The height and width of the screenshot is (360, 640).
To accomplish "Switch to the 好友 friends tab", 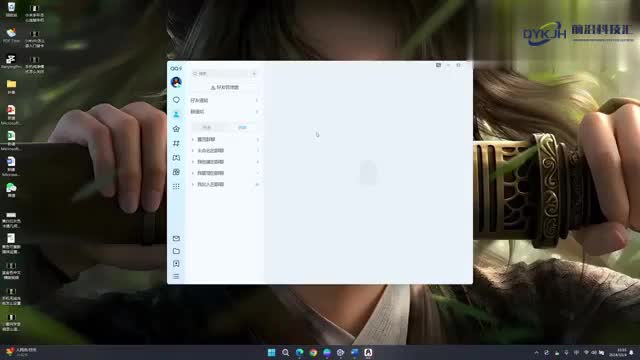I will pos(207,128).
